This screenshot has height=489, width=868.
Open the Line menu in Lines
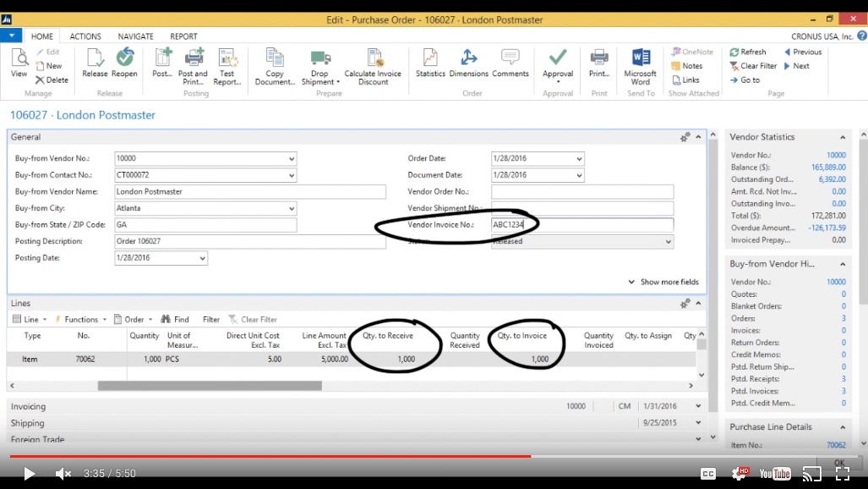[x=30, y=319]
